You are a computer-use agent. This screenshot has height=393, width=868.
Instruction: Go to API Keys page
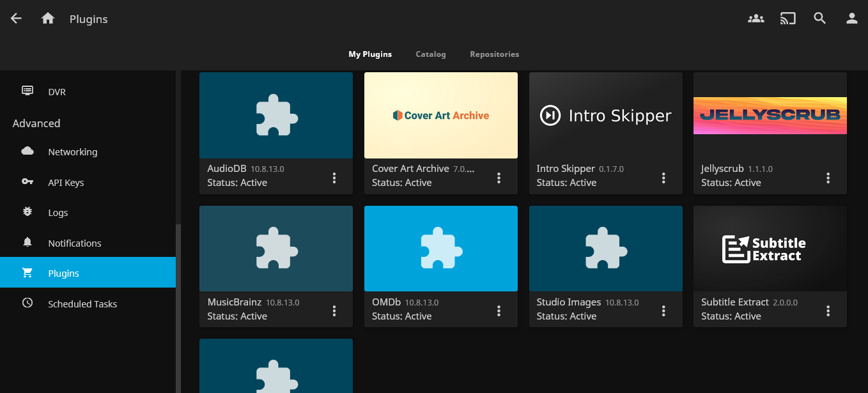[66, 183]
